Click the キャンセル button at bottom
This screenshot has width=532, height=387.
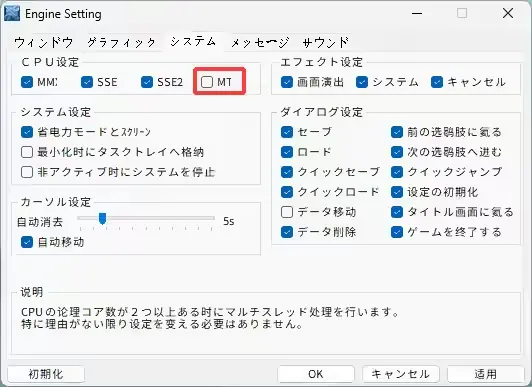[x=401, y=374]
